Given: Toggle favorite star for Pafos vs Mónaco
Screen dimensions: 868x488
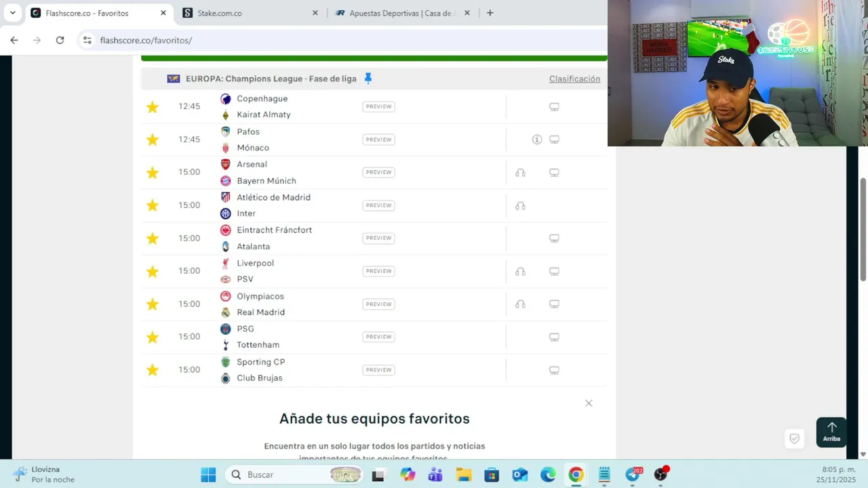Looking at the screenshot, I should [x=153, y=140].
